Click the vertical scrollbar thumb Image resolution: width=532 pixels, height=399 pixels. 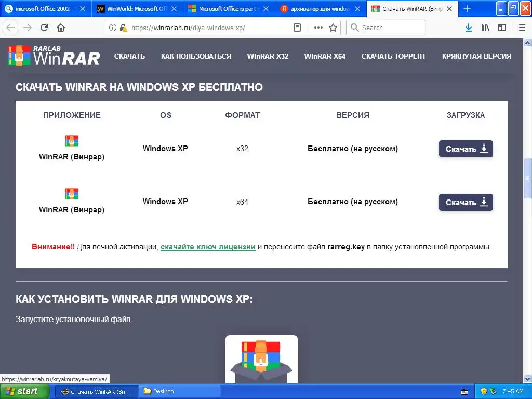coord(527,179)
